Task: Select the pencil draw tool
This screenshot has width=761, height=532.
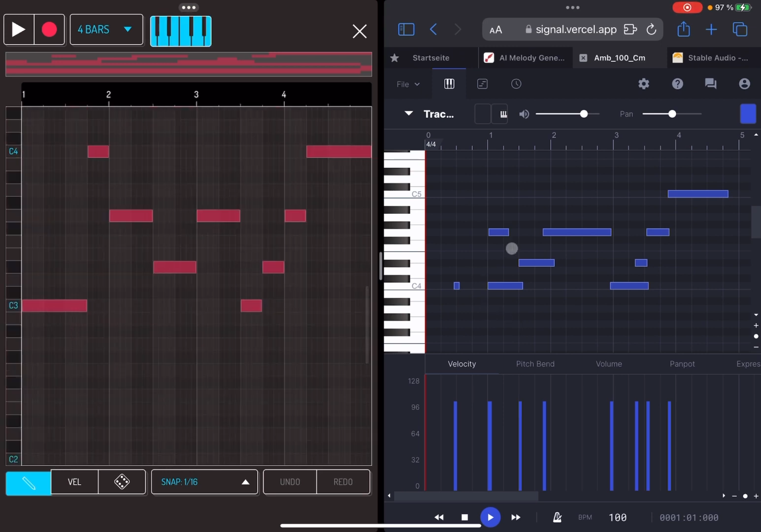Action: 28,482
